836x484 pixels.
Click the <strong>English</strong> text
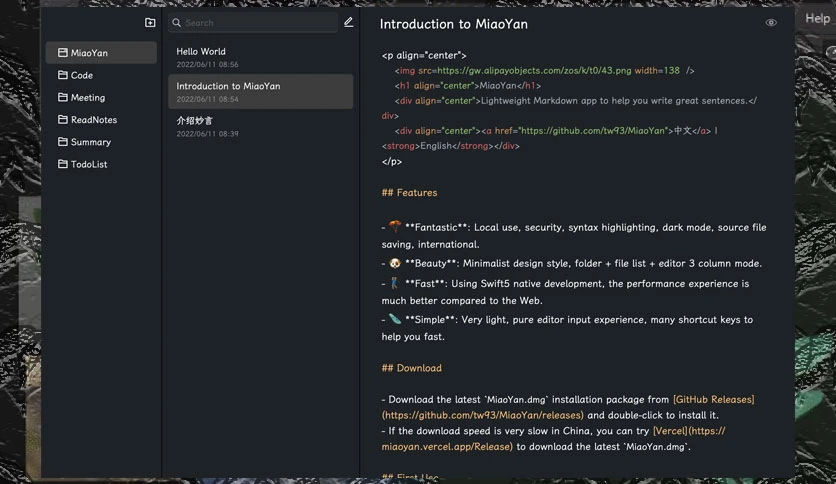[x=436, y=146]
